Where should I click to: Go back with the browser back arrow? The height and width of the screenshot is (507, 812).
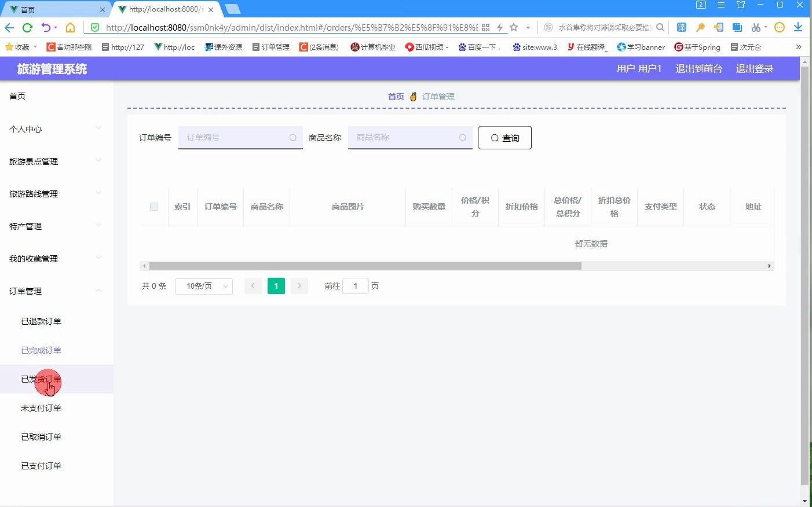point(9,27)
